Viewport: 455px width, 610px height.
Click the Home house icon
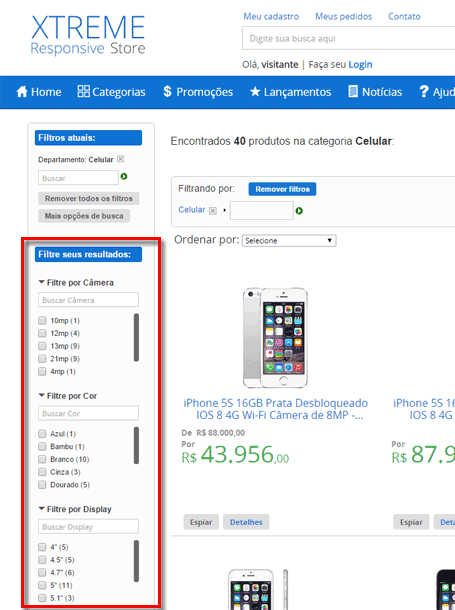[22, 92]
